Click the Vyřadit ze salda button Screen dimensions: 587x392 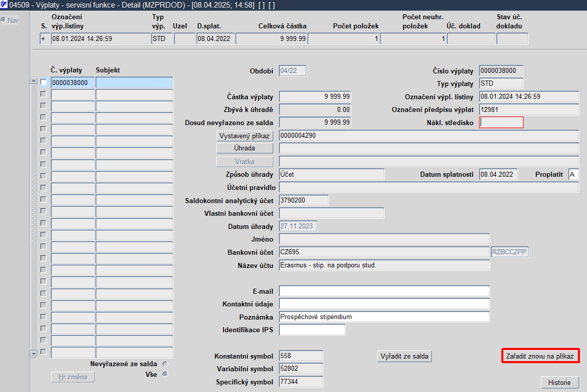click(405, 357)
